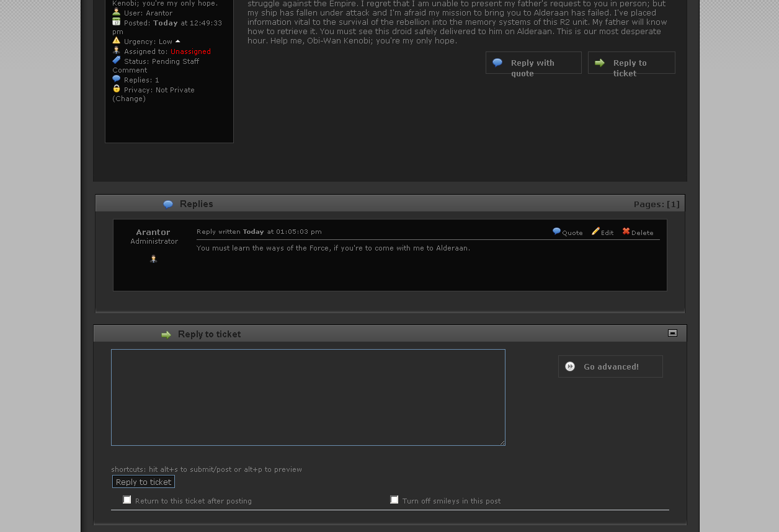Viewport: 779px width, 532px height.
Task: Click the 'Replies: 1' text in ticket details
Action: click(141, 80)
